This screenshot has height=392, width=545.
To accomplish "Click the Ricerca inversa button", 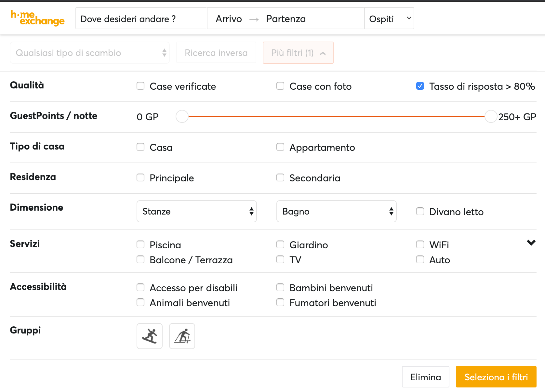I will [216, 53].
